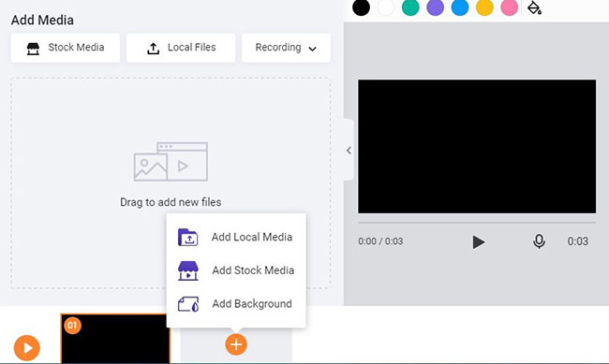The height and width of the screenshot is (364, 609).
Task: Click the black preview canvas
Action: (477, 146)
